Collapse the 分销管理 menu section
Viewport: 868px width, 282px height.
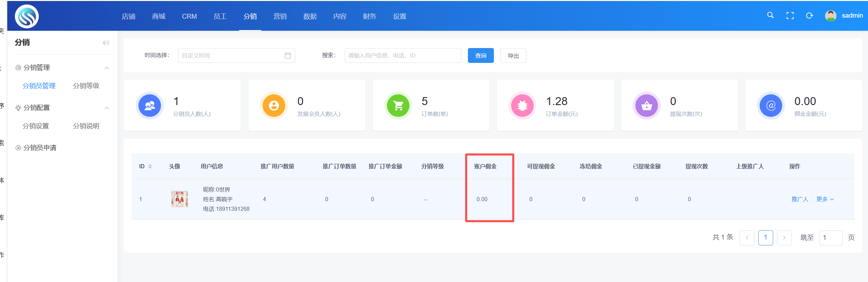pos(107,68)
